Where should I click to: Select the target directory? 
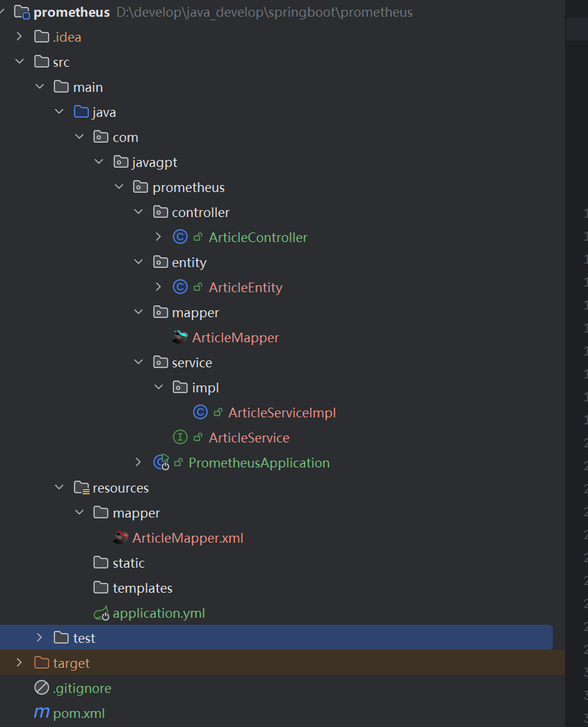[x=70, y=663]
